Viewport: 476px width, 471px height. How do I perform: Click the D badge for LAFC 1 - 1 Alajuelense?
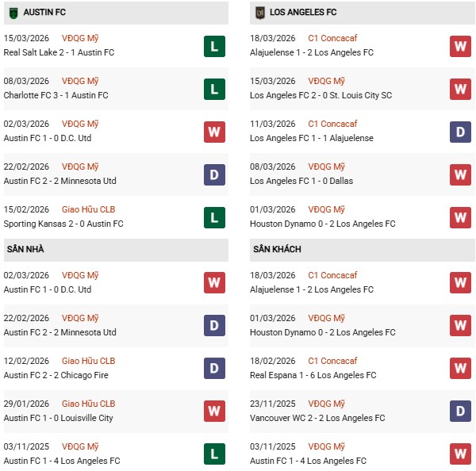[x=460, y=132]
